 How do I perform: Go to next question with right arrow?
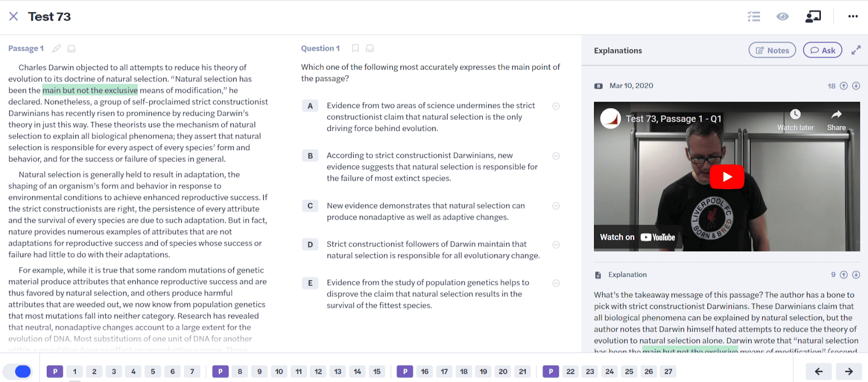(848, 372)
